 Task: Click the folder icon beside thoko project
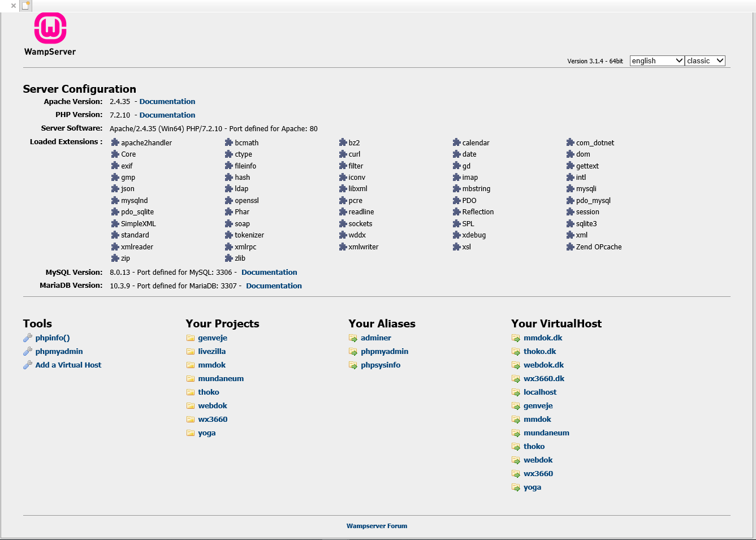(191, 392)
